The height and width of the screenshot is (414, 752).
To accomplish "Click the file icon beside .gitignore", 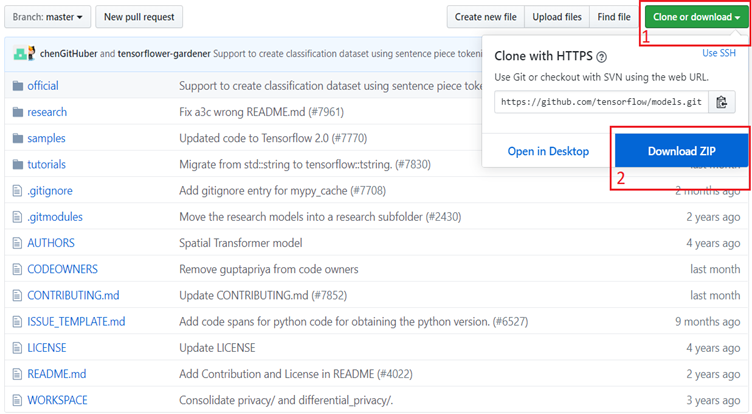I will pos(17,191).
